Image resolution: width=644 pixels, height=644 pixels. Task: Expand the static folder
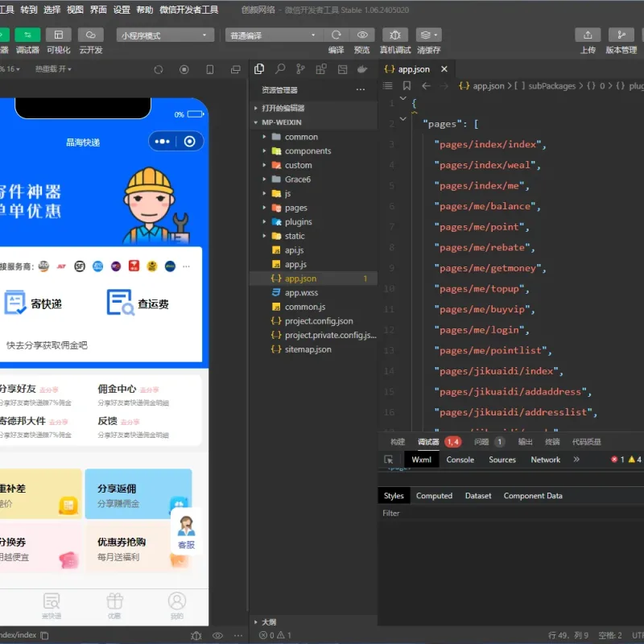tap(313, 236)
